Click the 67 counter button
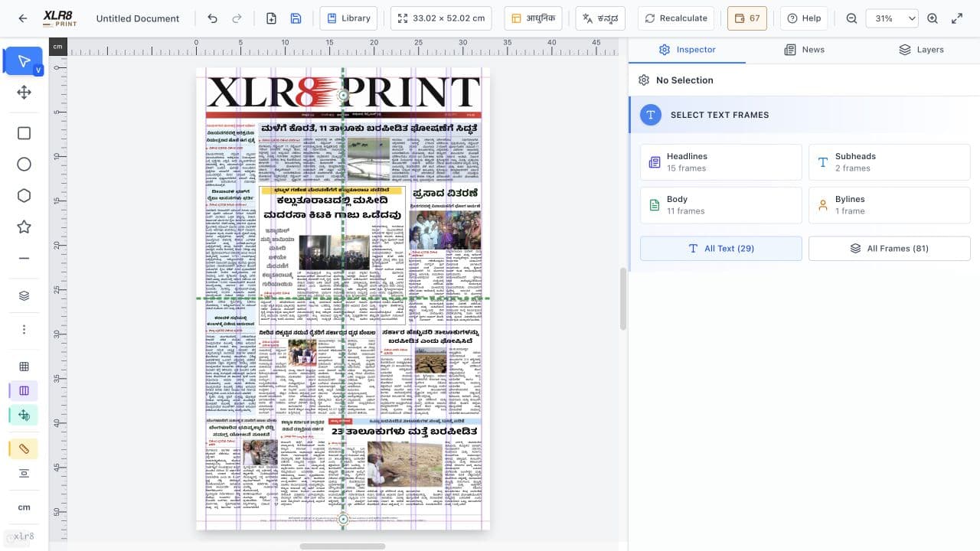 [747, 18]
